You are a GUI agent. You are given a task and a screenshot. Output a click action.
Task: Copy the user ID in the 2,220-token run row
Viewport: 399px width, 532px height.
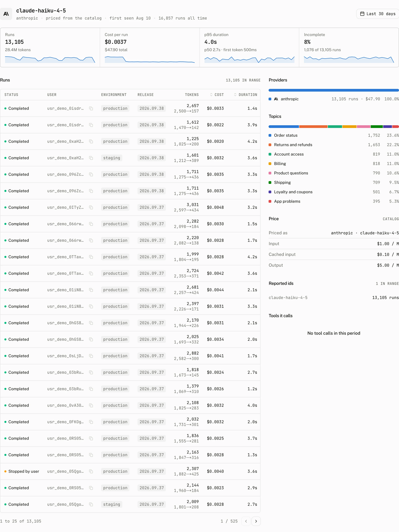click(91, 241)
